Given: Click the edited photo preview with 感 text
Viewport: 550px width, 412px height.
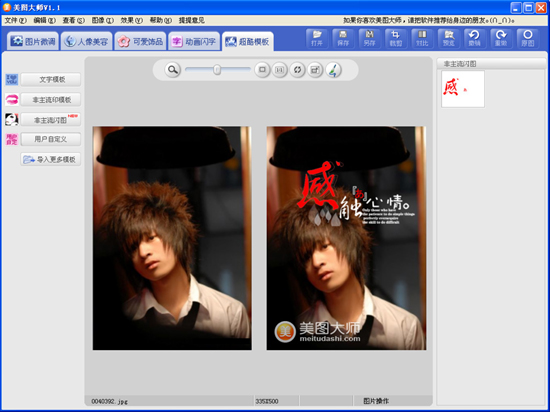Looking at the screenshot, I should 346,238.
